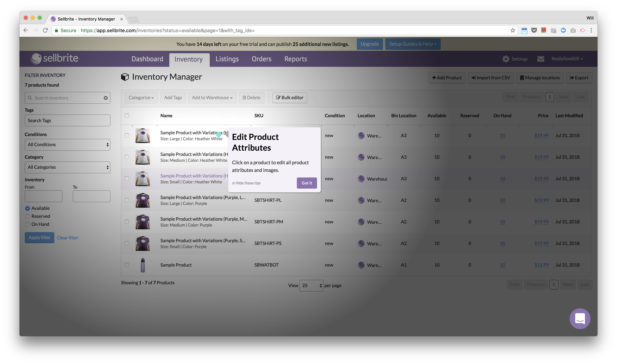The height and width of the screenshot is (364, 617).
Task: Open Settings gear icon
Action: click(x=506, y=59)
